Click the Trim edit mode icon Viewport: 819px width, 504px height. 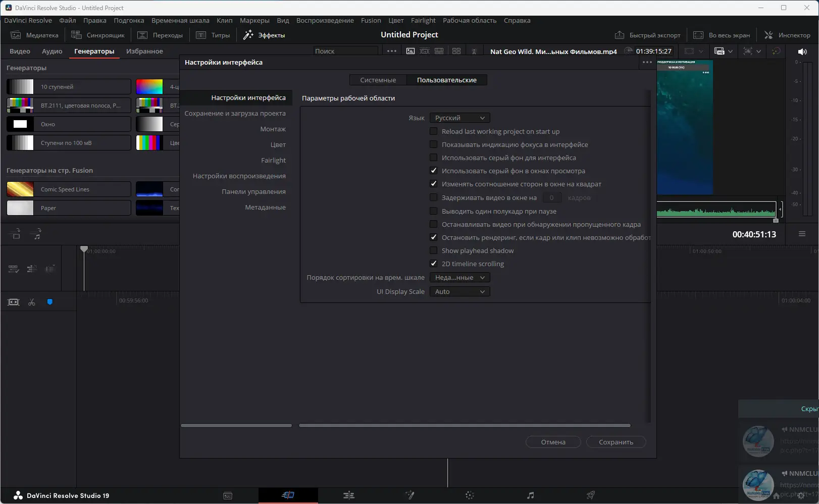pyautogui.click(x=14, y=302)
